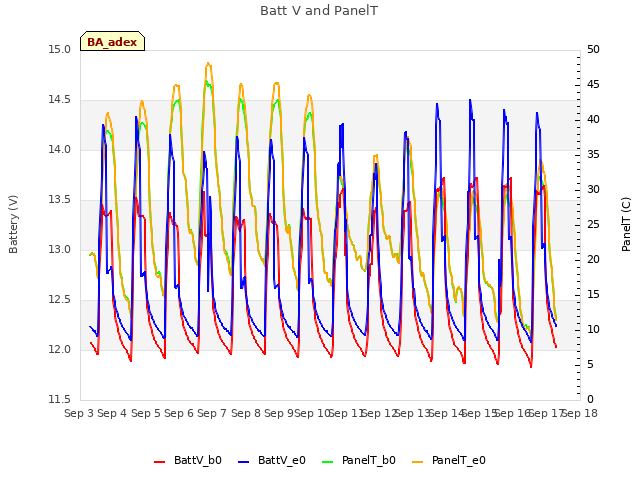Click the 0 tick on the PanelT axis
Screen dimensions: 640x480
(590, 399)
